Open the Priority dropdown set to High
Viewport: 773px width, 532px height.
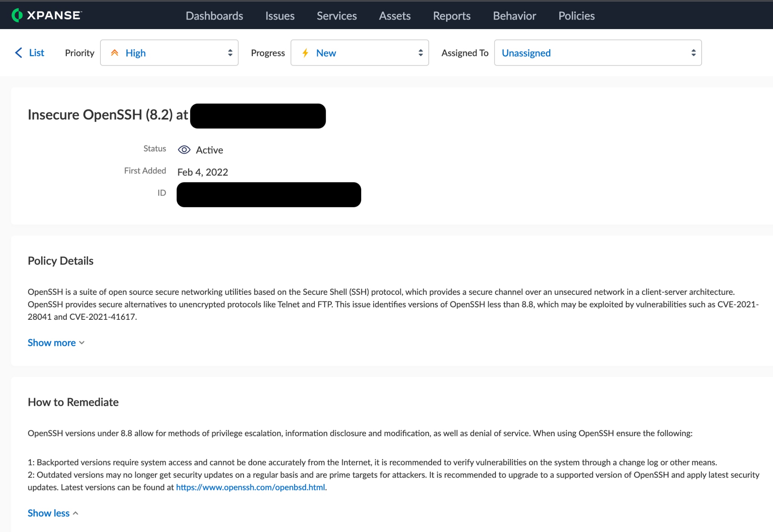point(169,52)
